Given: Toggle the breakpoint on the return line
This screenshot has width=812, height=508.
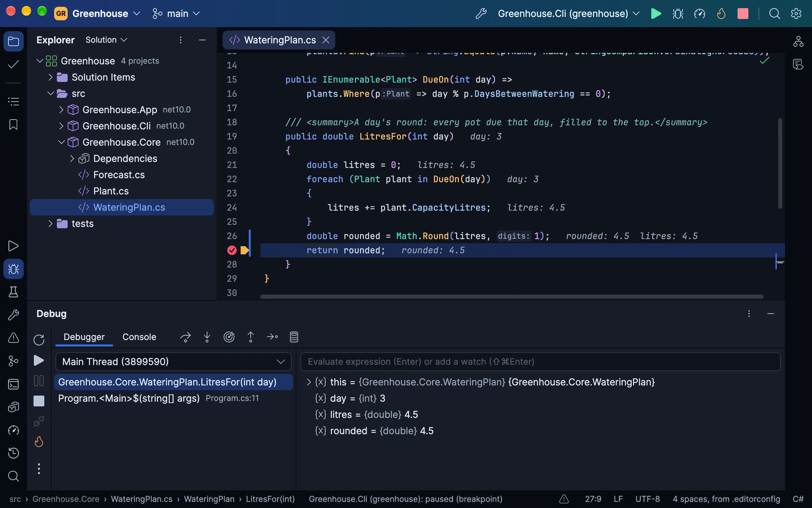Looking at the screenshot, I should point(232,250).
